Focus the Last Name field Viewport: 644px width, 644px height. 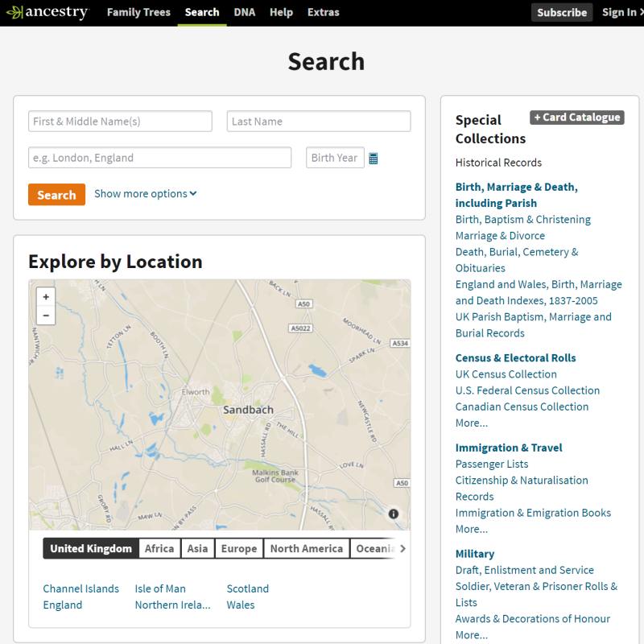(x=318, y=122)
